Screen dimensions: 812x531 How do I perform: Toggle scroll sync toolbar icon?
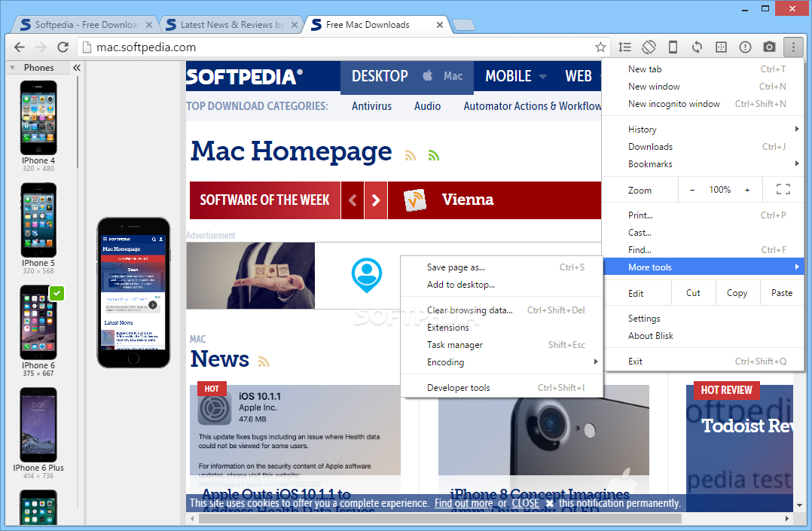624,47
